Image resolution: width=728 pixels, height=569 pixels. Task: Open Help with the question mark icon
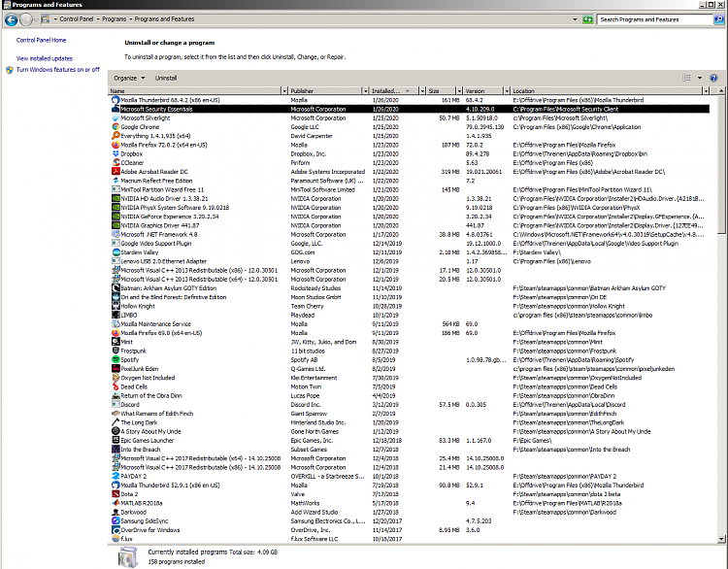point(713,78)
